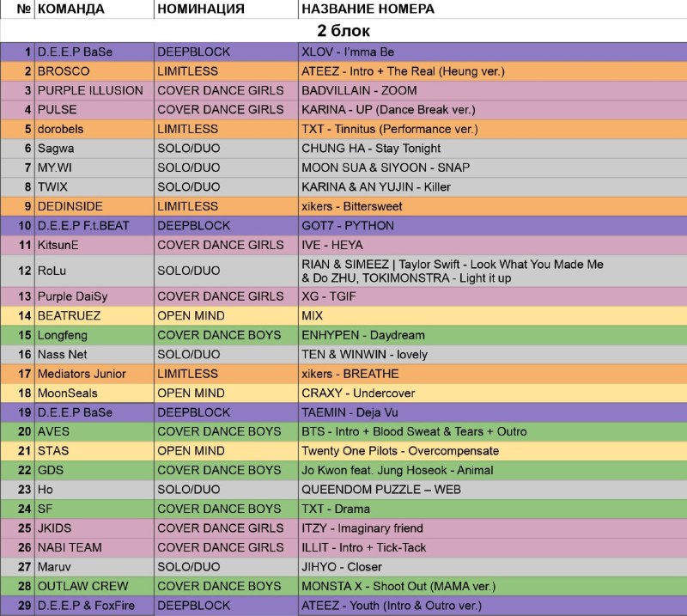The image size is (687, 616).
Task: Click 'xikers - BREATHE' song title
Action: click(x=350, y=374)
